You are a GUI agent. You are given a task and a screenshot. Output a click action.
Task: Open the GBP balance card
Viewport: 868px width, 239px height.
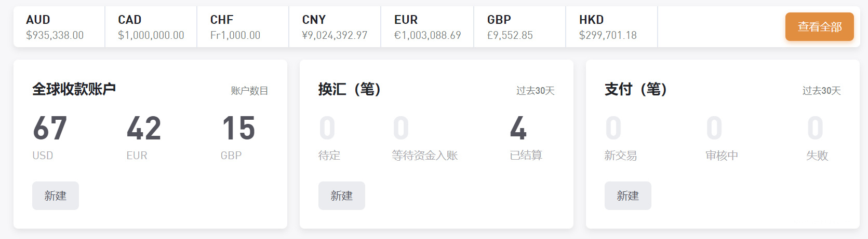(520, 27)
